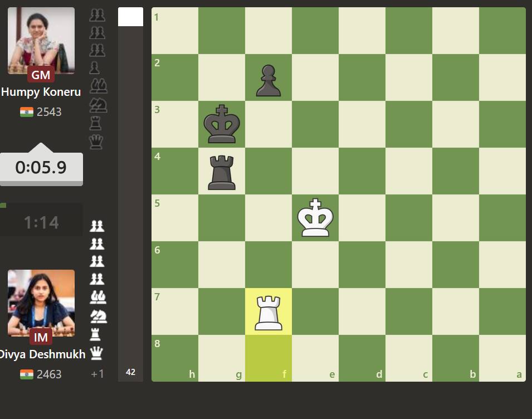Click captured bishops icon in Humpy Koneru's column
Image resolution: width=532 pixels, height=419 pixels.
[x=99, y=85]
